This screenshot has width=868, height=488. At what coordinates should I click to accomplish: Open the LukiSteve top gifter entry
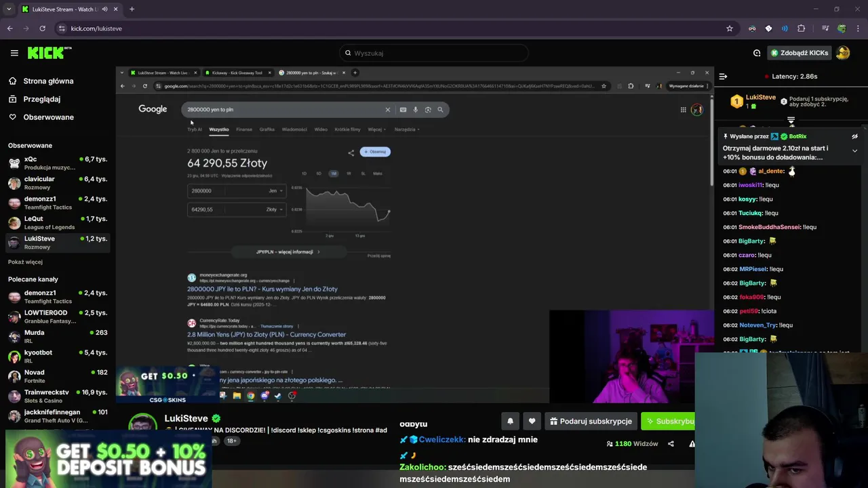coord(753,102)
